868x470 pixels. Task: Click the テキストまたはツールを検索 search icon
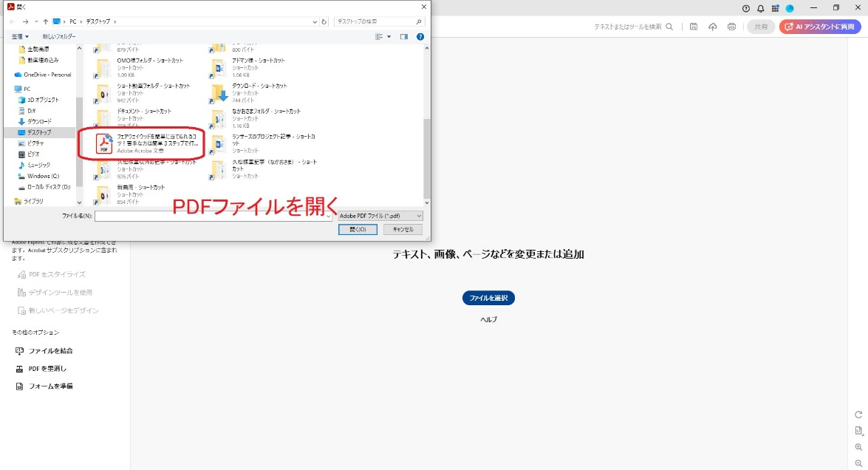point(669,27)
